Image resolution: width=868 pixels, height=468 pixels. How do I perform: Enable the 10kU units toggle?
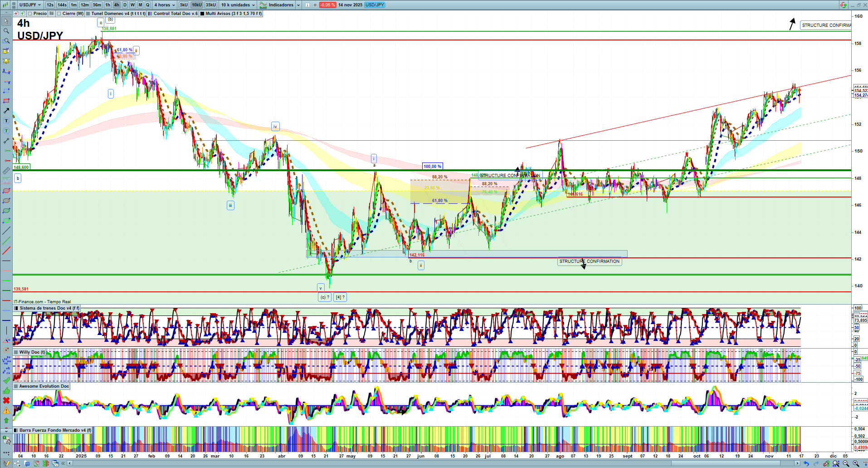tap(196, 5)
